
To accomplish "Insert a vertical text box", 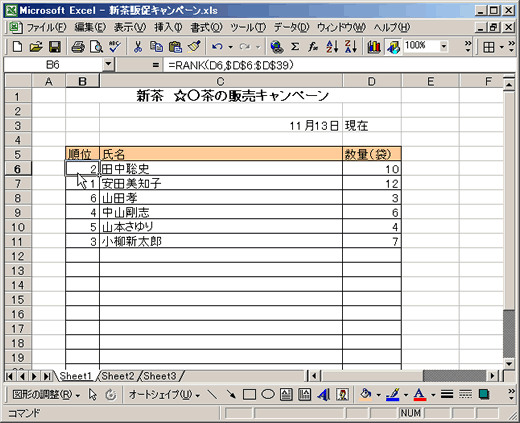I will click(x=305, y=395).
